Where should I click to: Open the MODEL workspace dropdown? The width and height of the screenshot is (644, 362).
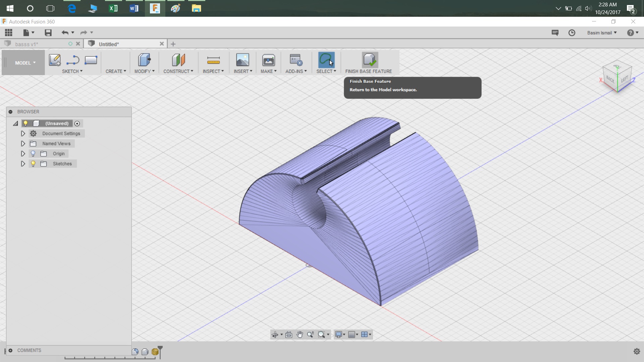[25, 63]
